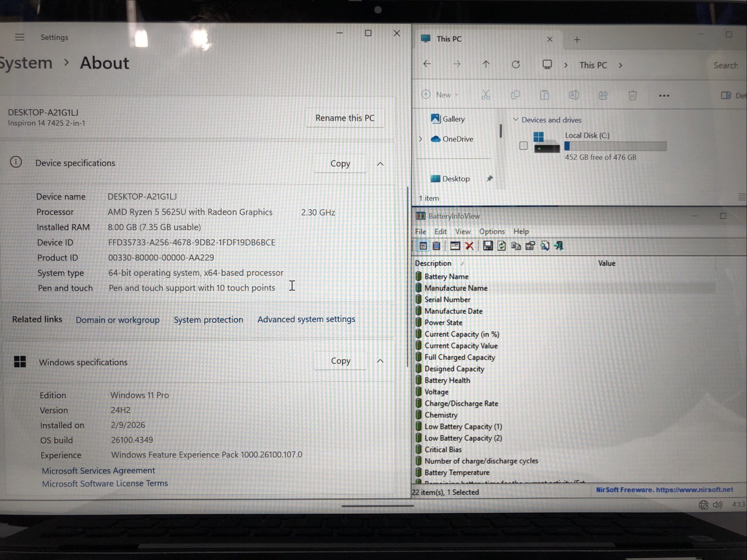The image size is (747, 560).
Task: Copy the Device specifications
Action: [340, 163]
